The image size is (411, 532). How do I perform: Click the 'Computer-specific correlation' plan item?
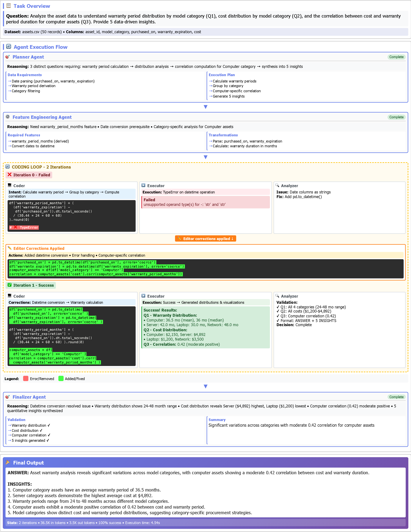pyautogui.click(x=235, y=91)
